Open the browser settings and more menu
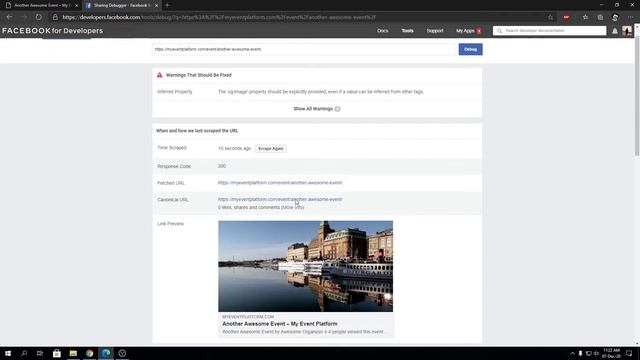This screenshot has height=360, width=640. tap(631, 17)
